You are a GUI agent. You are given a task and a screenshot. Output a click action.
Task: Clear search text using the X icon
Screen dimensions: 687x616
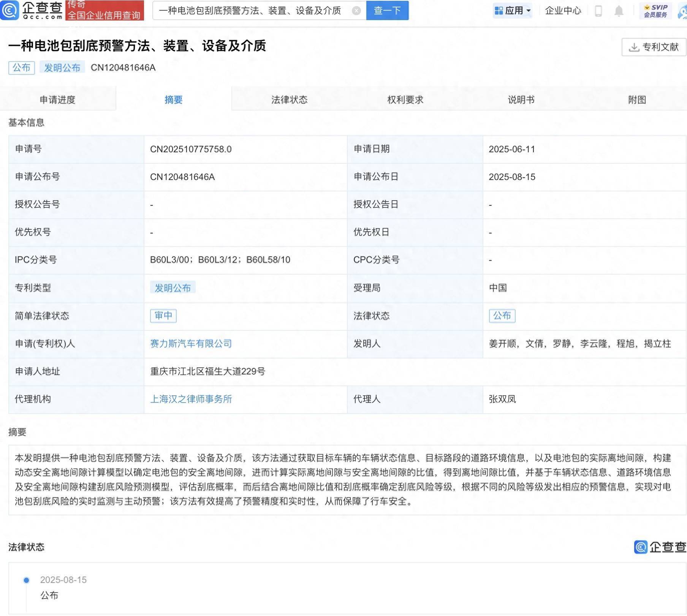(356, 11)
